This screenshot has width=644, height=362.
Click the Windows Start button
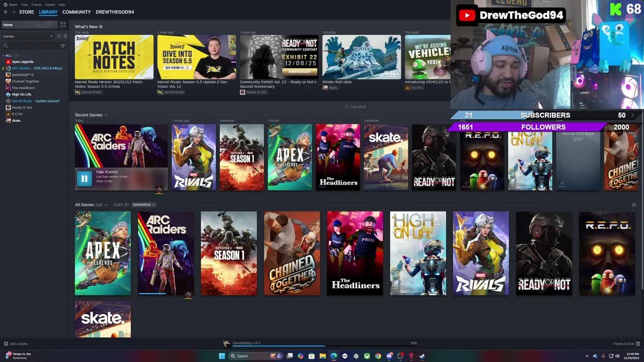click(222, 356)
